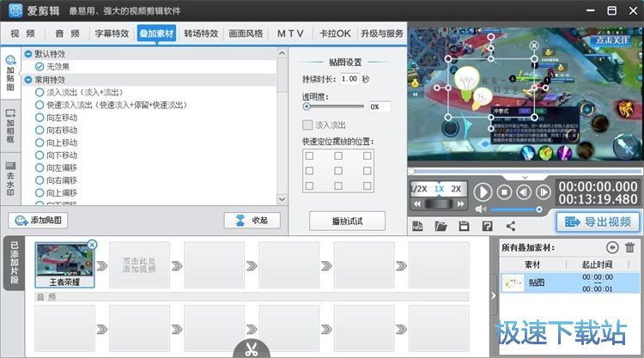Viewport: 644px width, 358px height.
Task: Click the effects list scroll-up arrow
Action: 282,53
